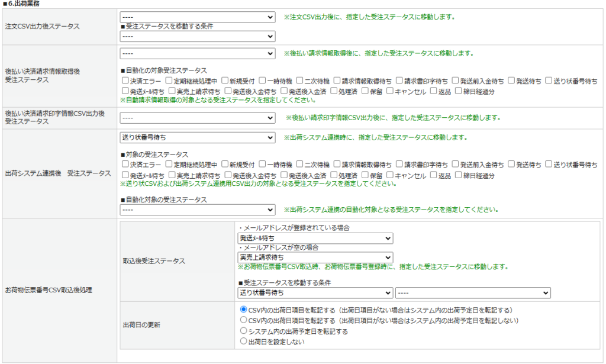Screen dimensions: 606x364
Task: Select CSV出荷日 radio that copies システム内の出荷予定日 when missing
Action: point(243,310)
